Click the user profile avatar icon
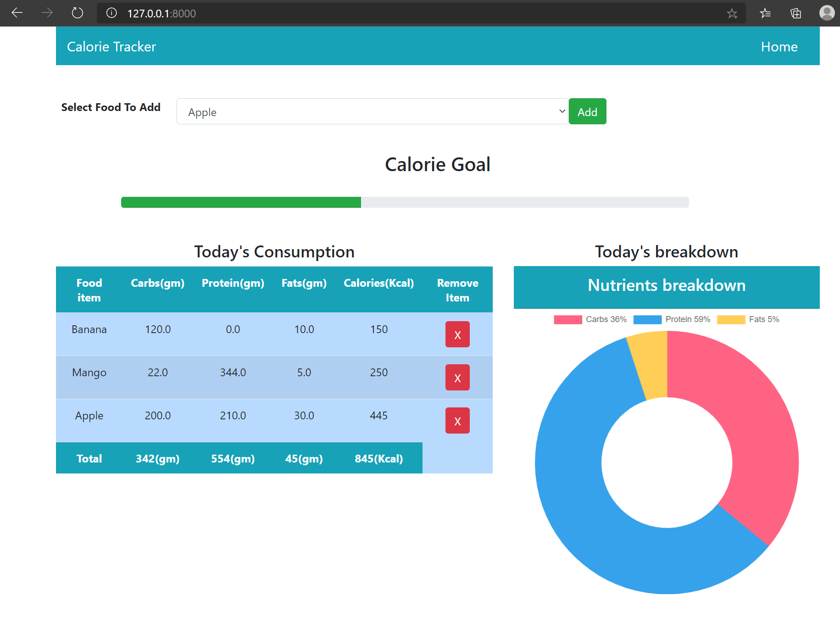Screen dimensions: 840x618 tap(826, 13)
